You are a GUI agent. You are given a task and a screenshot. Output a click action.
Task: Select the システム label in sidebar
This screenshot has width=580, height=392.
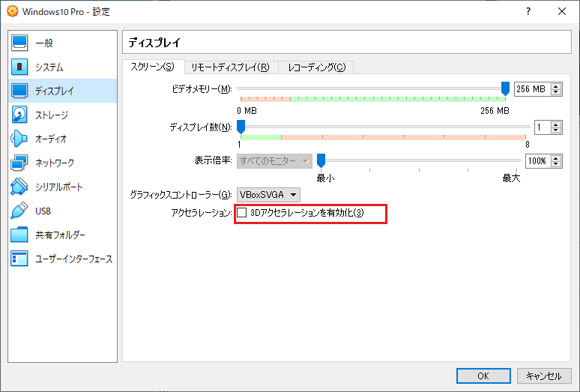[49, 67]
